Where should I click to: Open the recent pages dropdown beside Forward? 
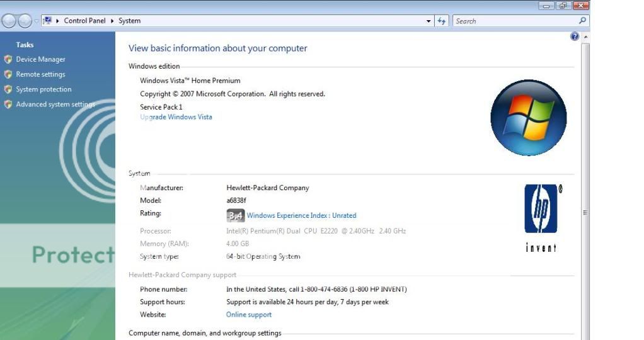coord(37,21)
